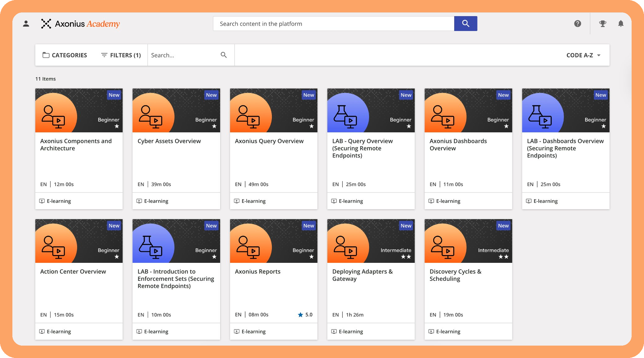This screenshot has width=644, height=358.
Task: Click the catalog search magnifier icon
Action: tap(224, 55)
